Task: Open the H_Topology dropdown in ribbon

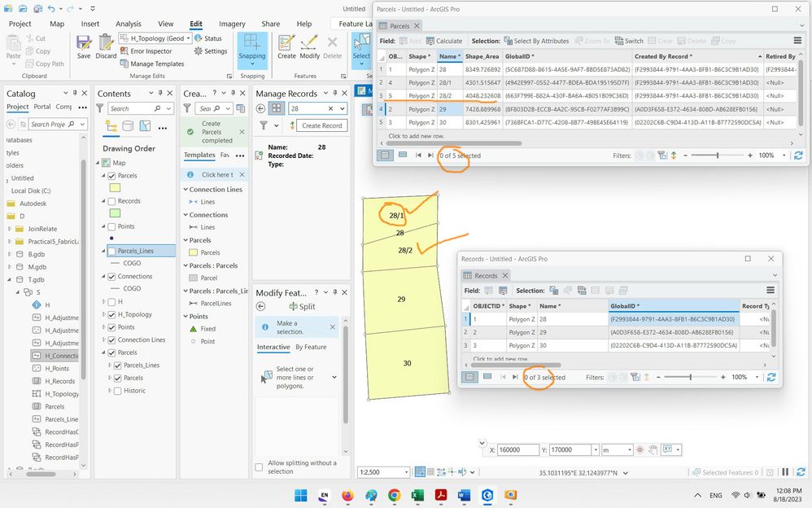Action: coord(189,38)
